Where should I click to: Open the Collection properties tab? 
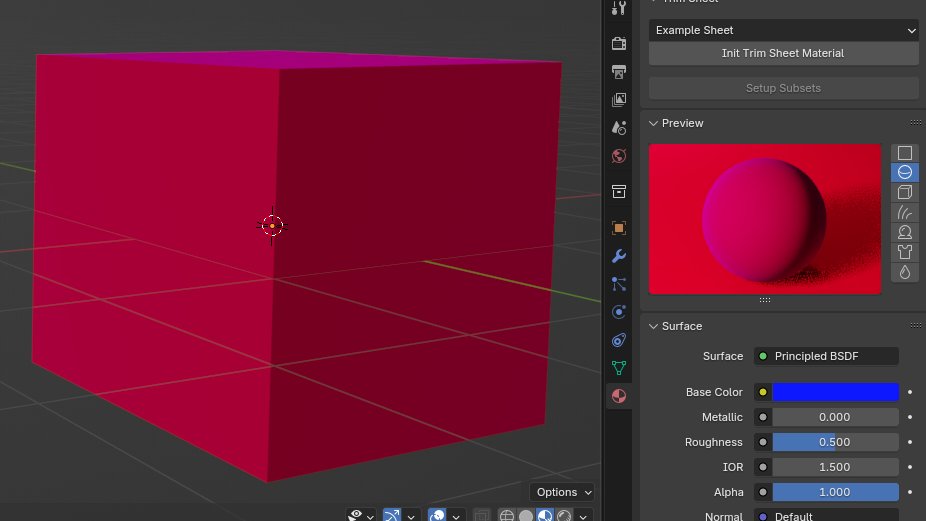click(x=618, y=191)
